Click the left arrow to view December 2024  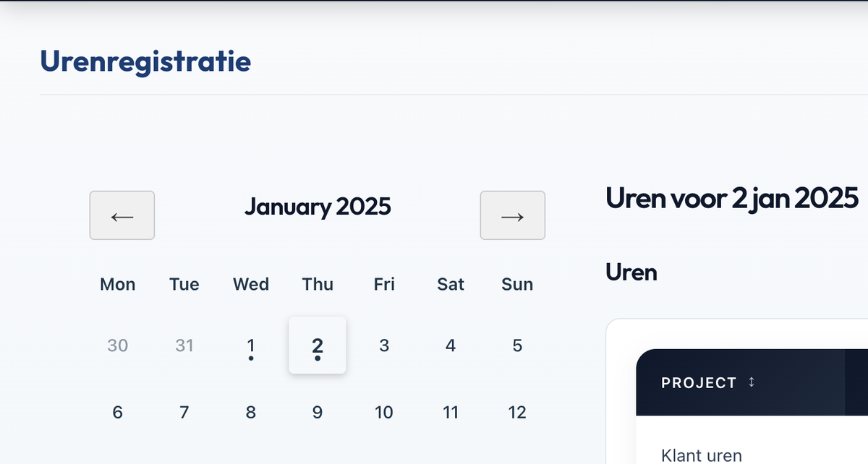[122, 215]
